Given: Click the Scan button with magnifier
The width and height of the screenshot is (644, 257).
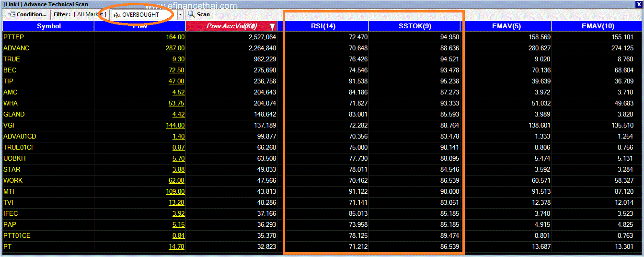Looking at the screenshot, I should tap(198, 14).
